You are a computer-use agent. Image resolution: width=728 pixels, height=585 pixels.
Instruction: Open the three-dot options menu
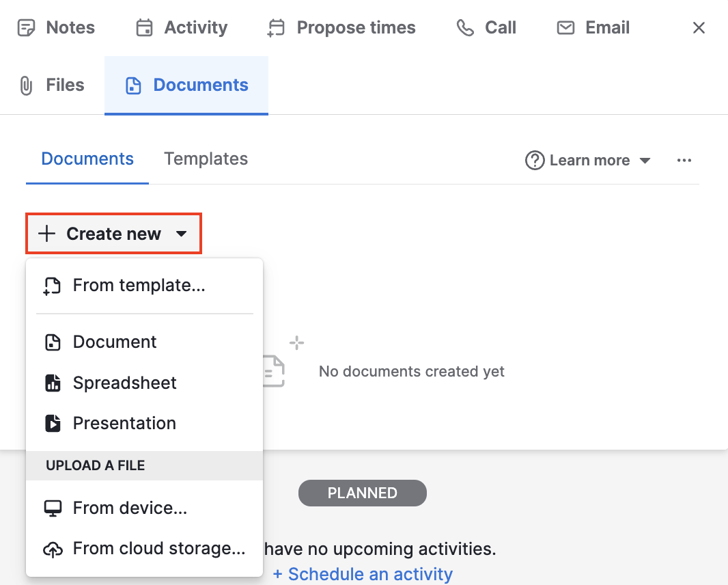point(684,159)
